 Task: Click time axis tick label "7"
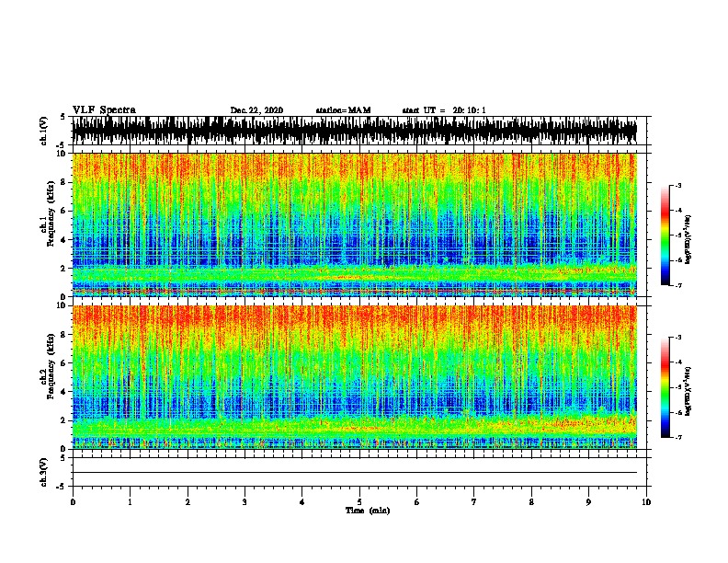[x=474, y=502]
